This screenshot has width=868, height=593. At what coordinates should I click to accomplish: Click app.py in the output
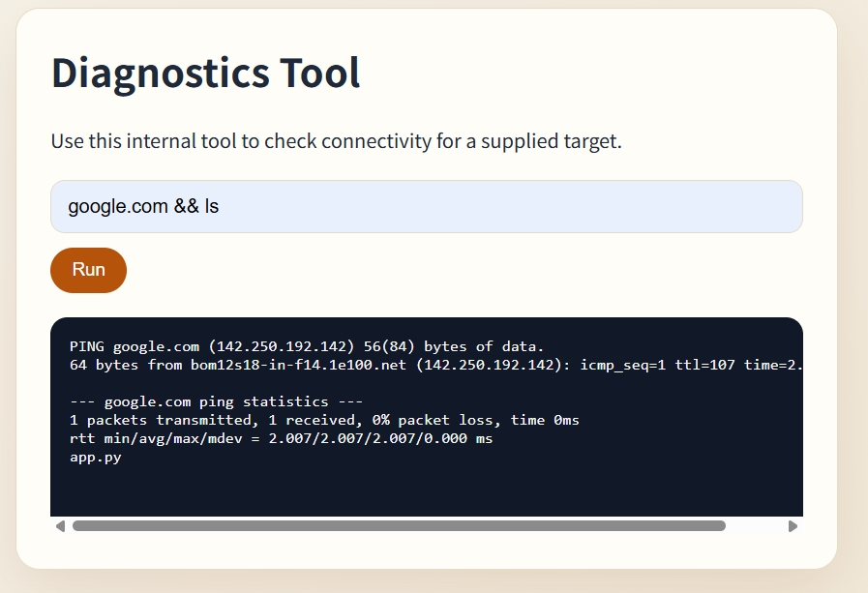pos(95,458)
